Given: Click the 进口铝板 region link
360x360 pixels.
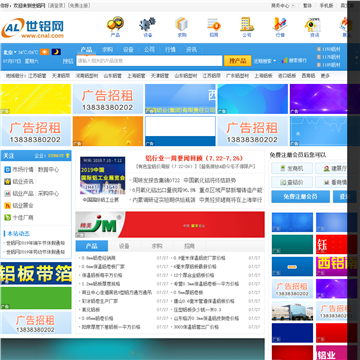Looking at the screenshot, I should 287,76.
